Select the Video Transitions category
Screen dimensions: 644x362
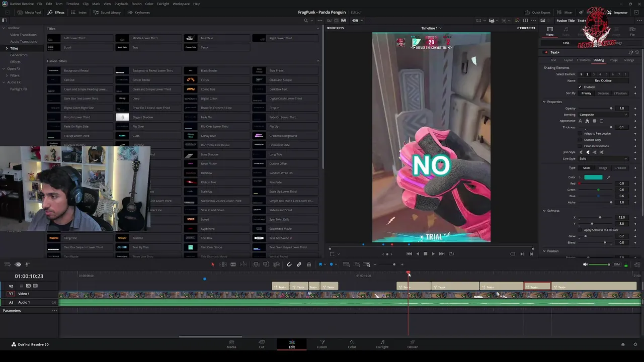point(23,35)
